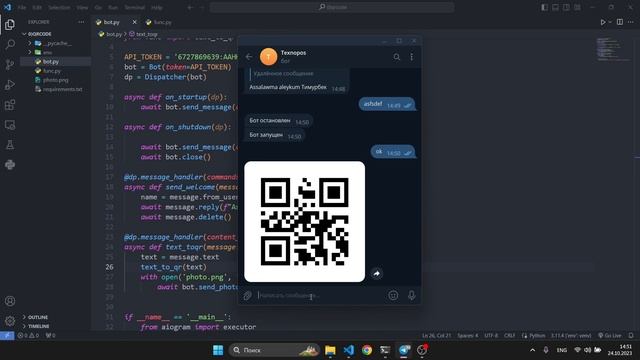Open the Accounts menu icon
Image resolution: width=640 pixels, height=360 pixels.
(x=10, y=301)
